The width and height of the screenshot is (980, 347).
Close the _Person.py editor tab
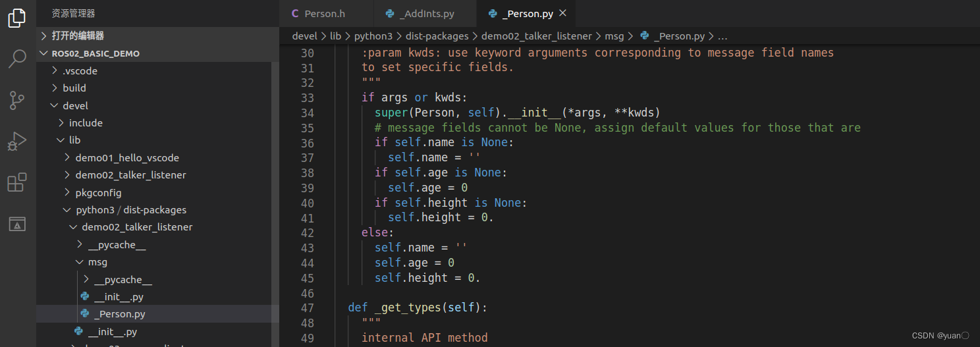562,13
